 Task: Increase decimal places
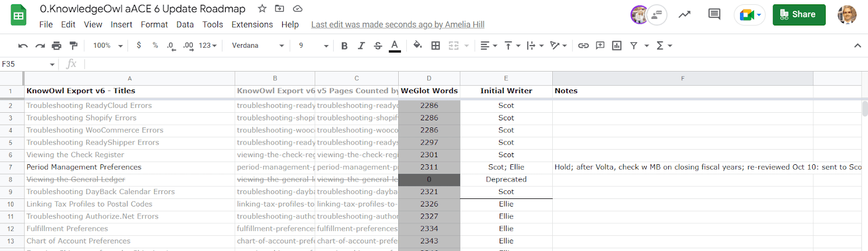coord(188,46)
